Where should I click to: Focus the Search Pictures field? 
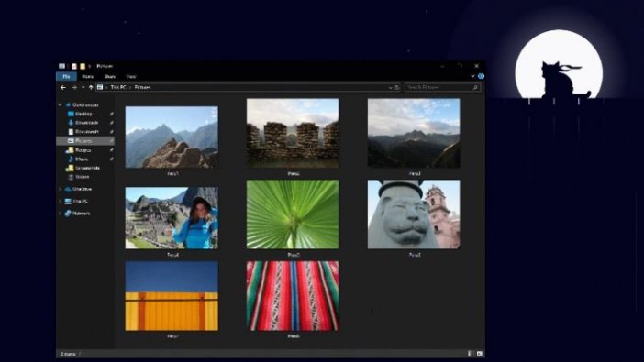pyautogui.click(x=442, y=87)
